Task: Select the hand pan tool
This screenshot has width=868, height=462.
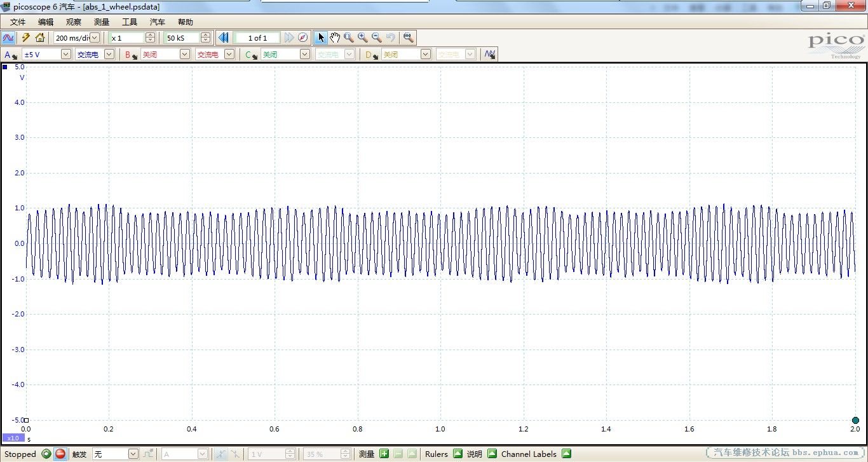Action: (335, 37)
